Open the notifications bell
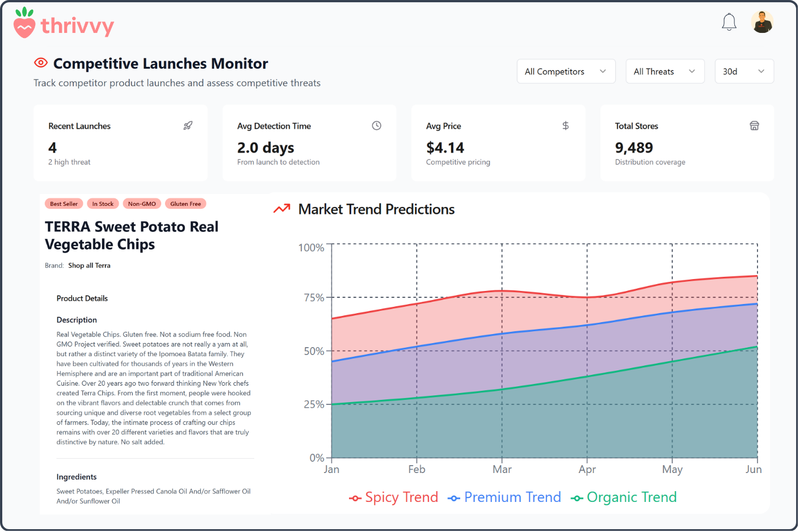This screenshot has height=532, width=799. pyautogui.click(x=729, y=22)
